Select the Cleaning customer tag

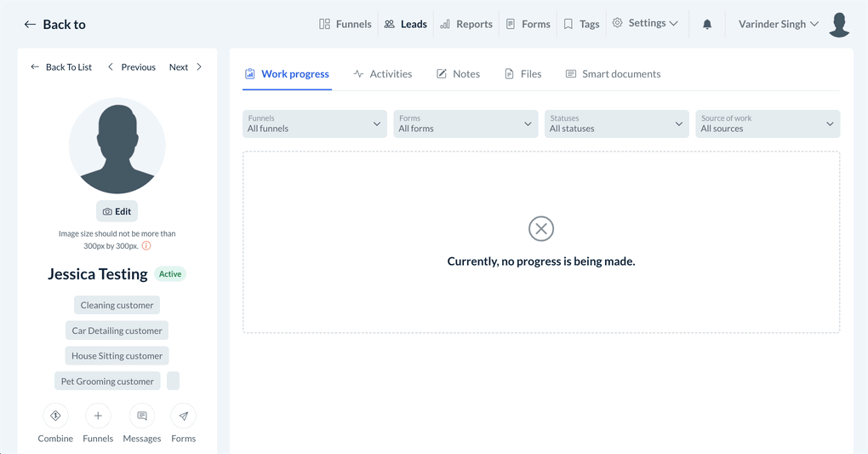(x=117, y=305)
